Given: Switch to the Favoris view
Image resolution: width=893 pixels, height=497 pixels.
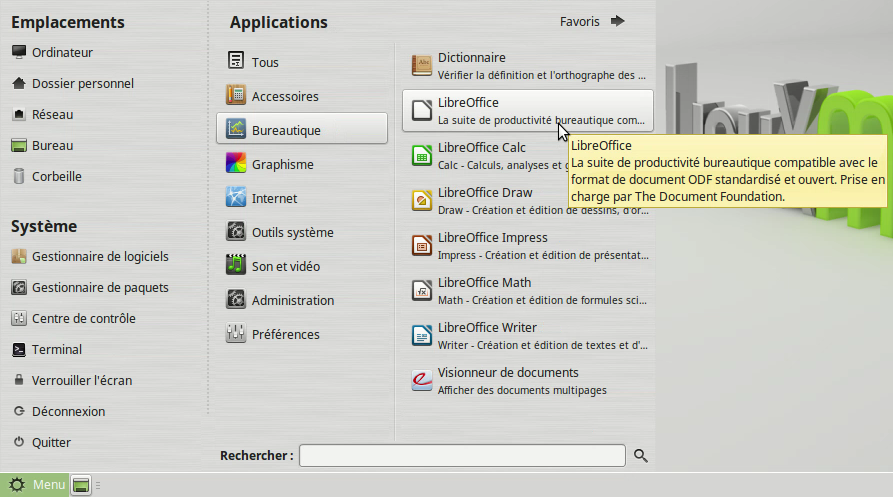Looking at the screenshot, I should point(592,22).
